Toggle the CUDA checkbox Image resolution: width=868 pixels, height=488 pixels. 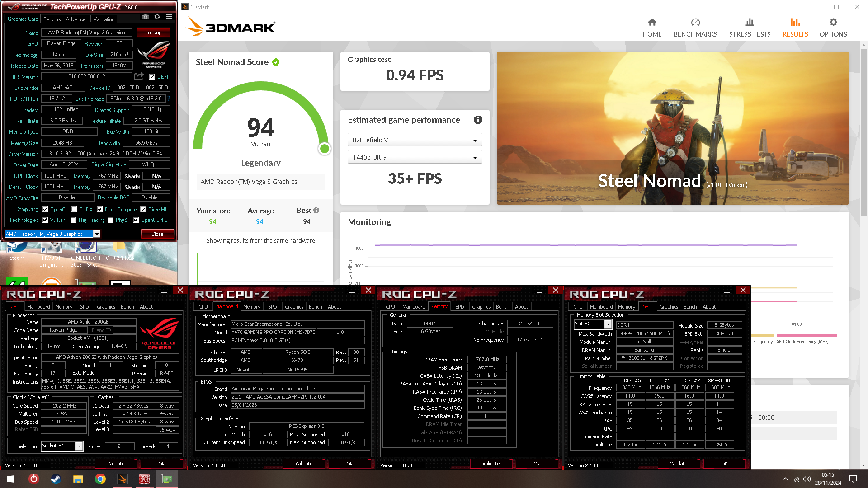pyautogui.click(x=74, y=210)
